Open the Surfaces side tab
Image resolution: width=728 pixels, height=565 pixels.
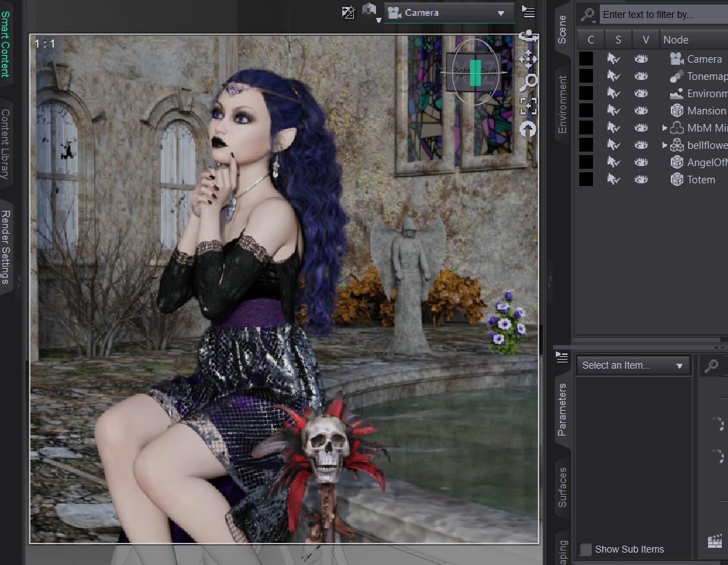point(562,487)
